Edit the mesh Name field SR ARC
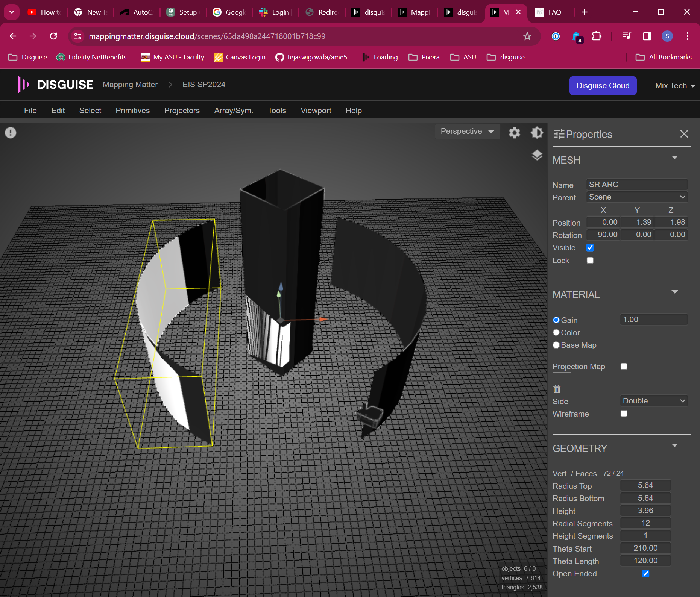 (x=637, y=185)
